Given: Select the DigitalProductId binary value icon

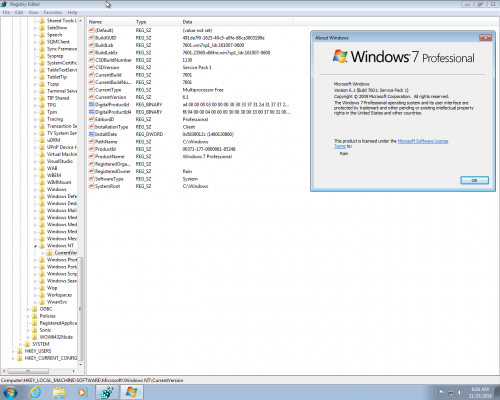Looking at the screenshot, I should pos(91,105).
